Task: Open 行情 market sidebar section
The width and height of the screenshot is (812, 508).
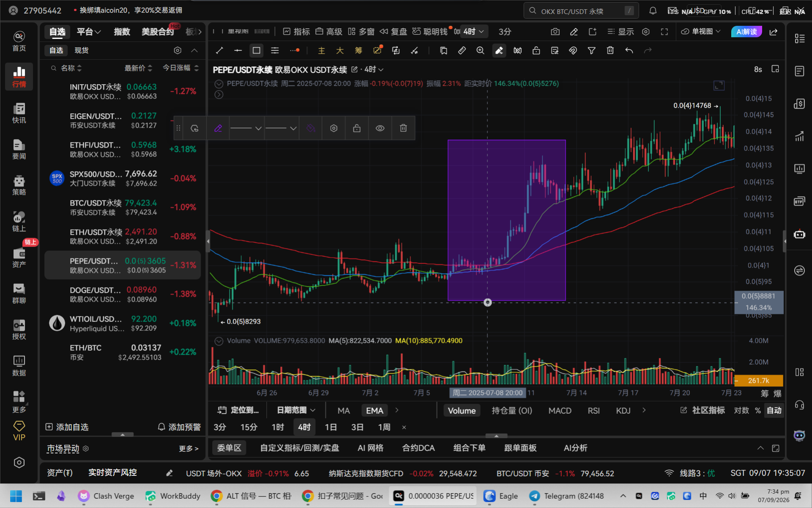Action: (x=19, y=77)
